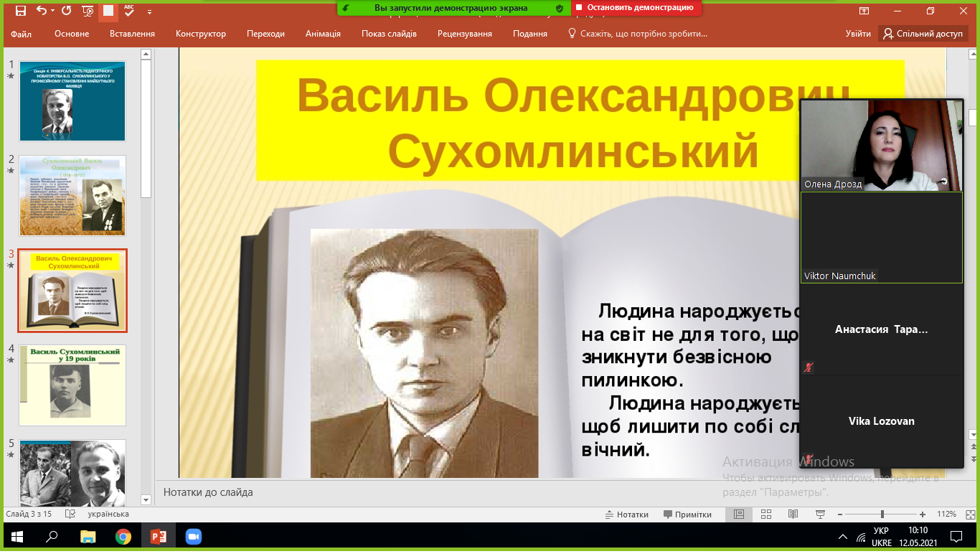Screen dimensions: 980x559
Task: Toggle the Примітки comments pane
Action: (687, 515)
